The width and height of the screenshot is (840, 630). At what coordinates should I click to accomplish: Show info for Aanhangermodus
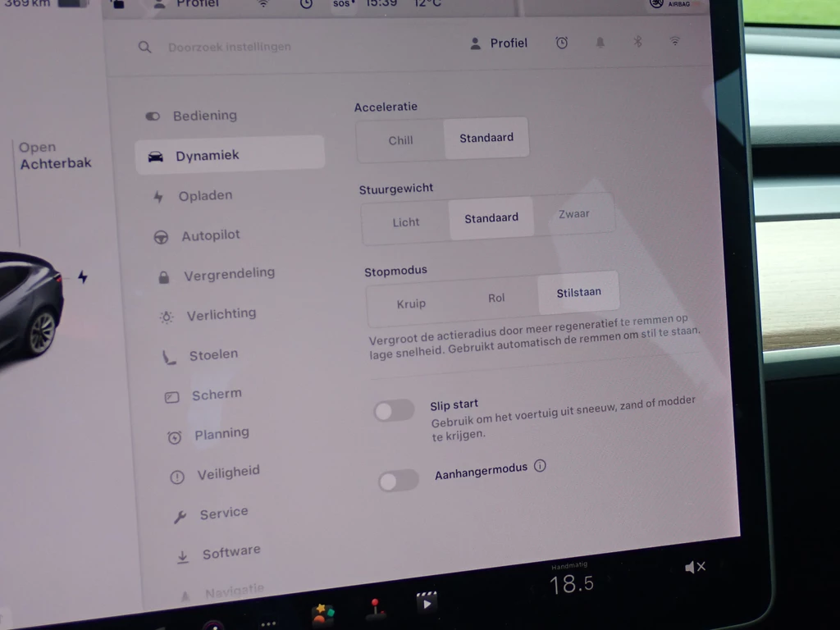click(540, 466)
